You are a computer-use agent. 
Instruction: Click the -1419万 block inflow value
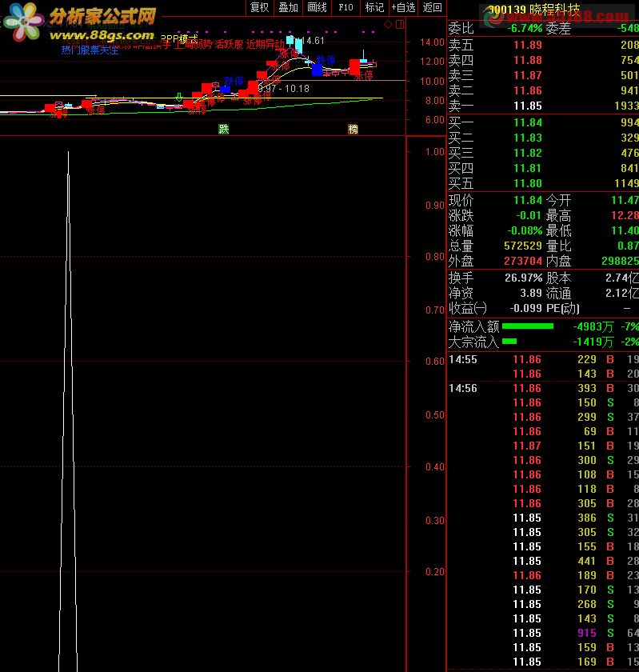point(593,342)
